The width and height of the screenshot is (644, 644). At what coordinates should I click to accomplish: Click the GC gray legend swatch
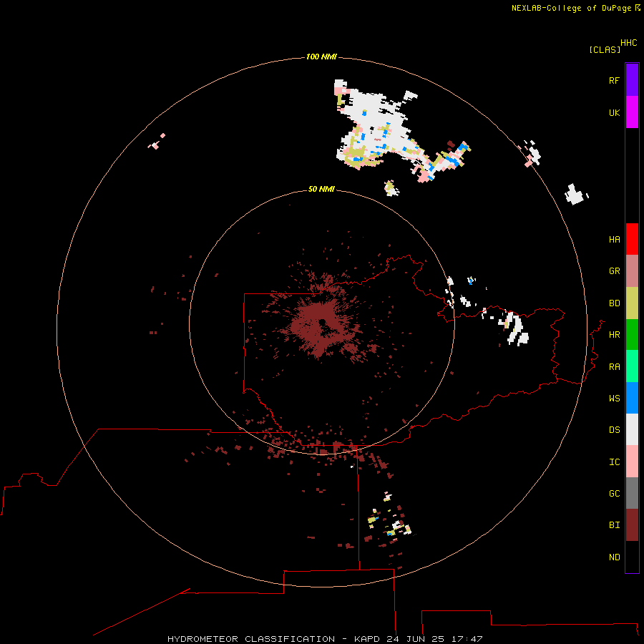[x=632, y=493]
